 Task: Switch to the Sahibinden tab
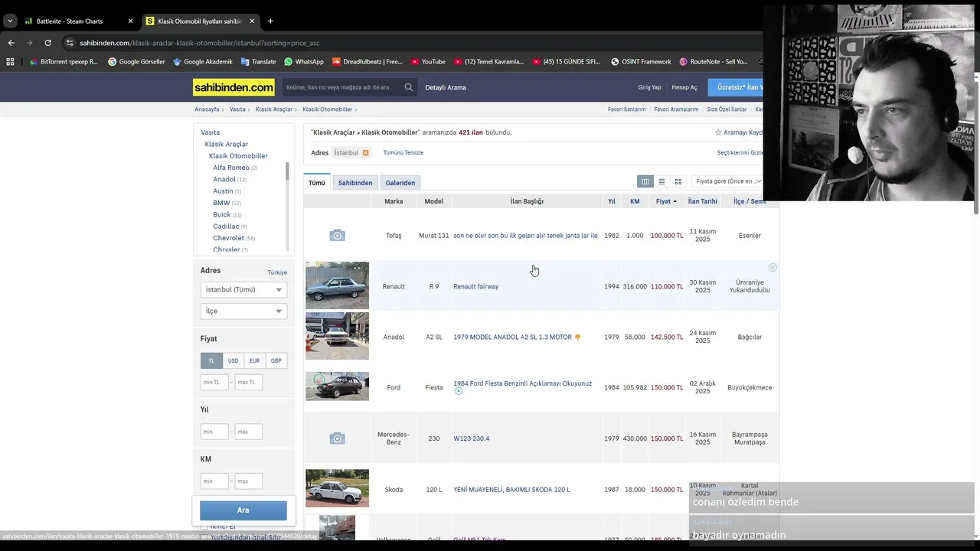355,183
